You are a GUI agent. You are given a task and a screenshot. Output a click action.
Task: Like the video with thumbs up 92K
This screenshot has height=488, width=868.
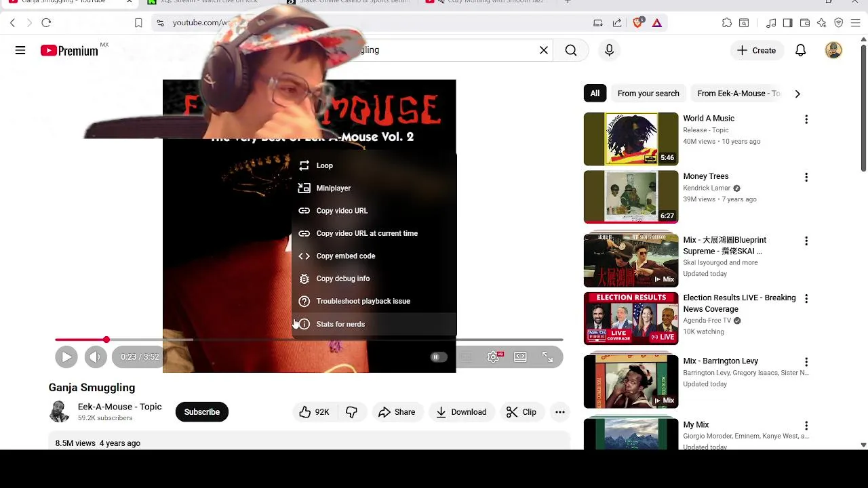(x=314, y=412)
